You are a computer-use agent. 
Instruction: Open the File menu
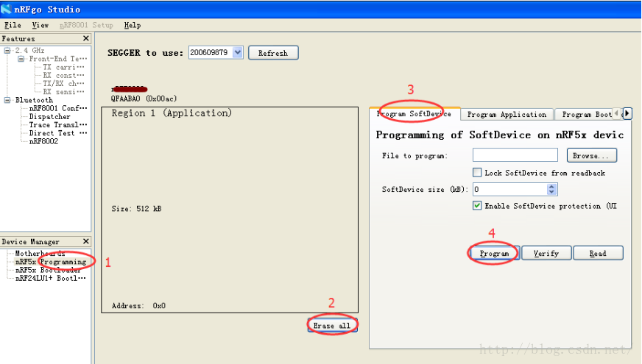(x=13, y=25)
